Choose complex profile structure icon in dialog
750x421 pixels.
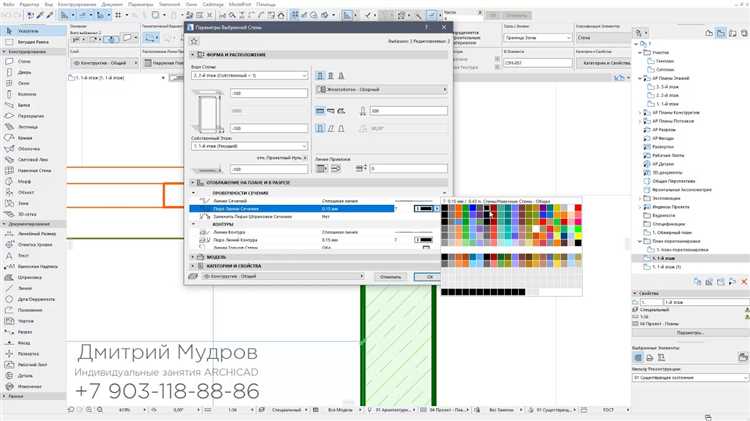coord(341,76)
